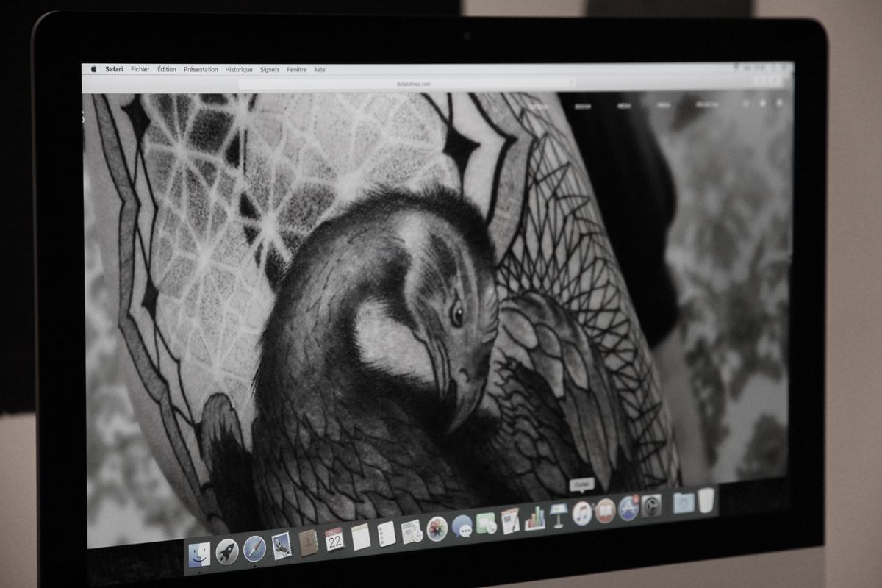
Task: Open the Édition menu
Action: point(167,69)
